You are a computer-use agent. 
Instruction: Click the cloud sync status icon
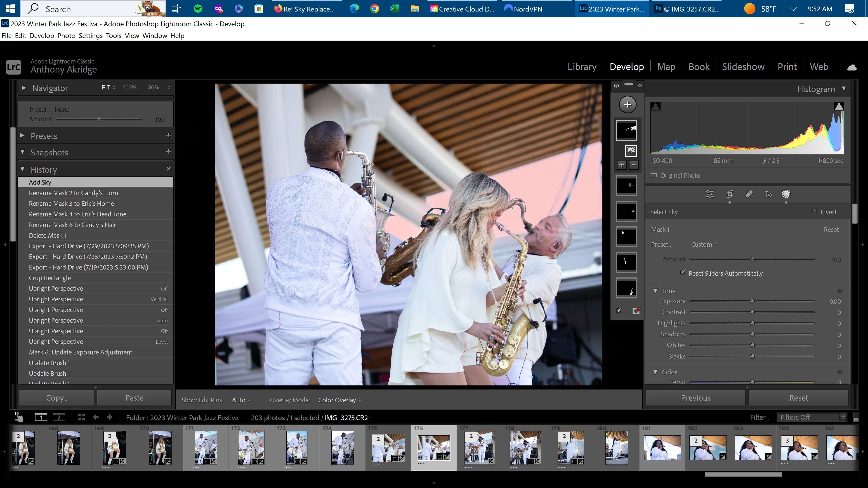[851, 67]
